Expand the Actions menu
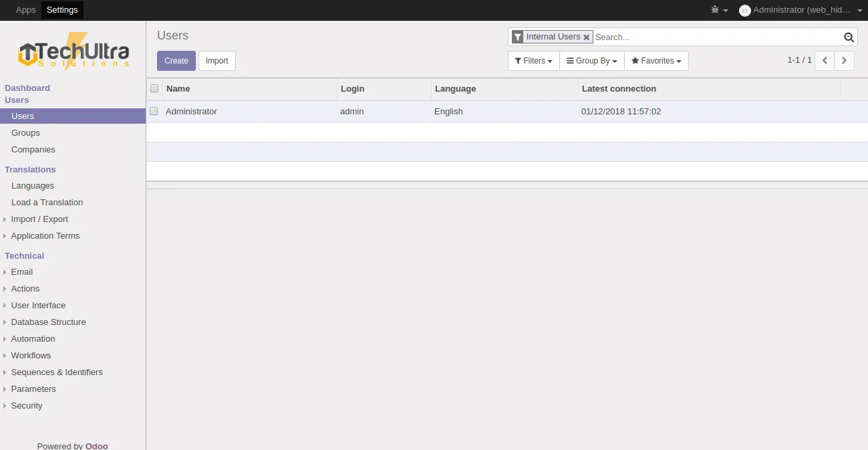 (25, 289)
